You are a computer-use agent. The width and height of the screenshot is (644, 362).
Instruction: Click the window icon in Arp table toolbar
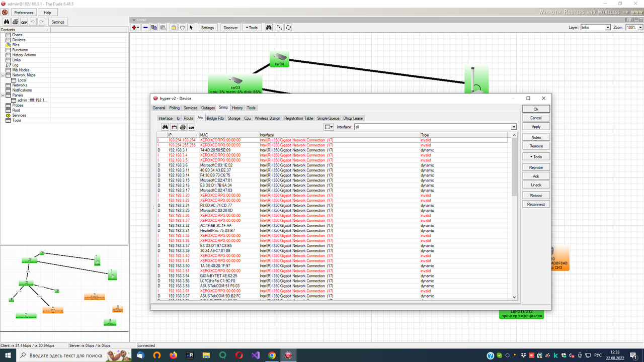(x=174, y=127)
